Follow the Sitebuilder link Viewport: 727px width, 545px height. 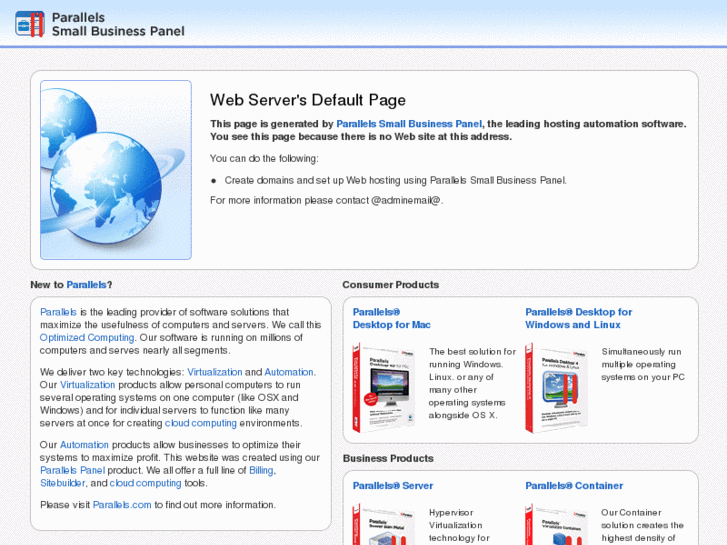tap(63, 483)
